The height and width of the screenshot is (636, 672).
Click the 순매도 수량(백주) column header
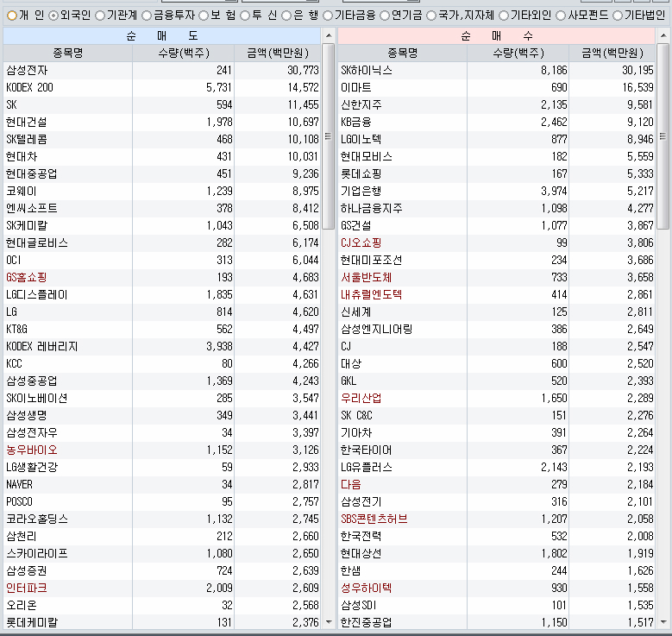(x=184, y=53)
